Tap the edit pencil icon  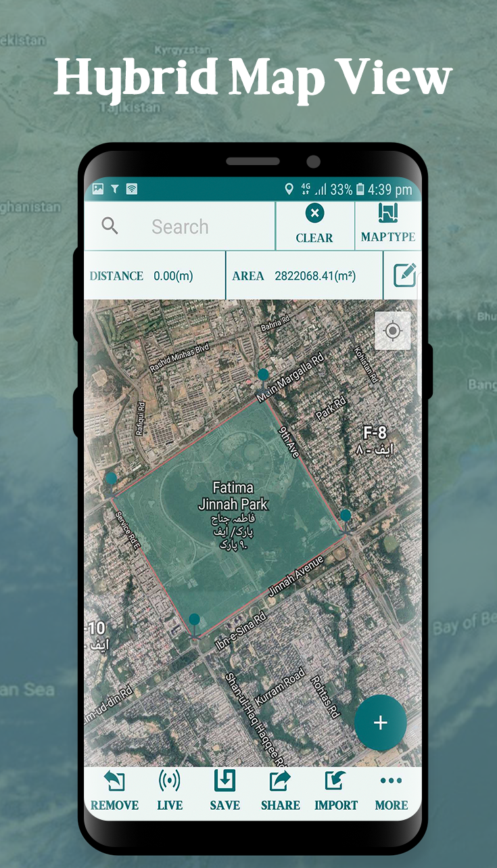pos(404,275)
